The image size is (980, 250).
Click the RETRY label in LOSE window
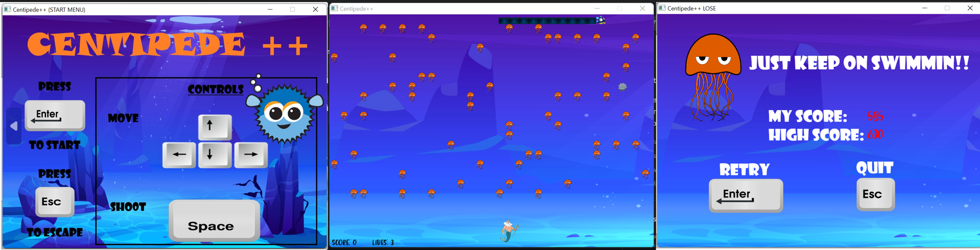(744, 170)
